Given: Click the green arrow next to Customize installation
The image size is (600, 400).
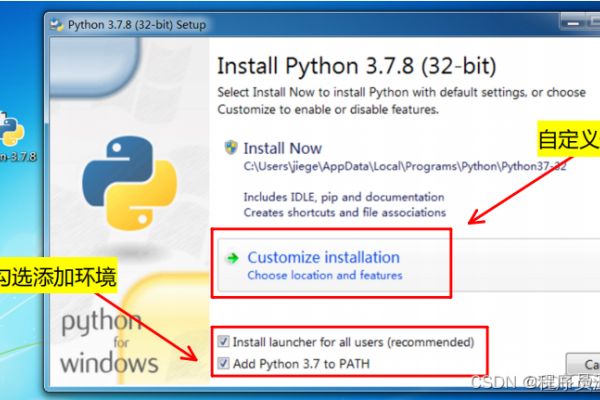Looking at the screenshot, I should 232,258.
